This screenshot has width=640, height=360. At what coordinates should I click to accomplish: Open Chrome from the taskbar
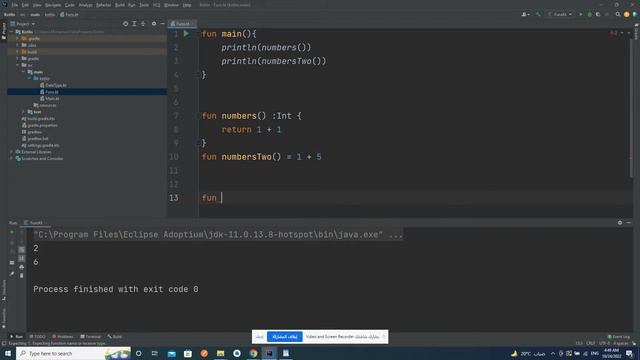coord(253,353)
